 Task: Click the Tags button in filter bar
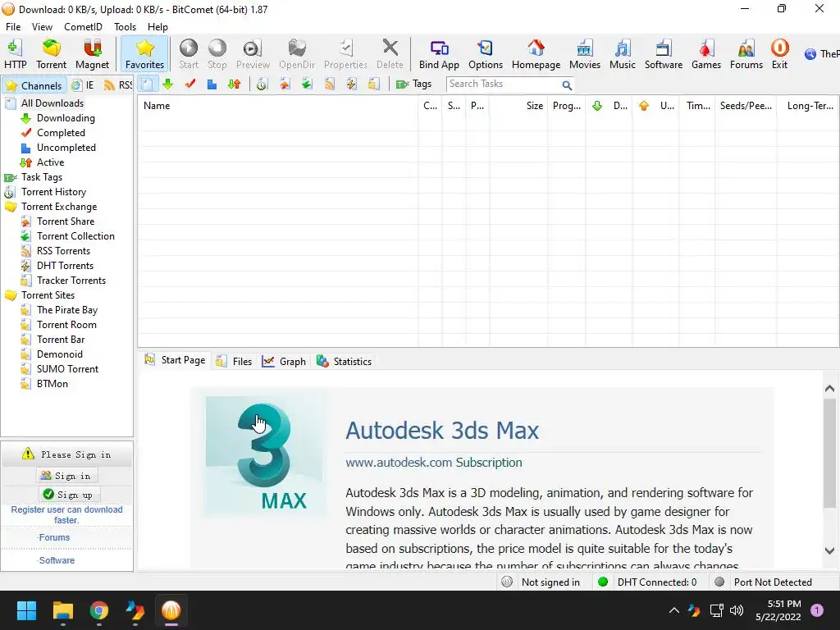[413, 84]
